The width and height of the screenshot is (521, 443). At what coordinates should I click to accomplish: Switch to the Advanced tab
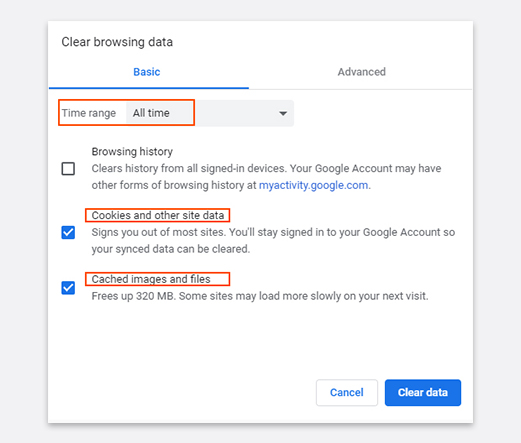[361, 72]
